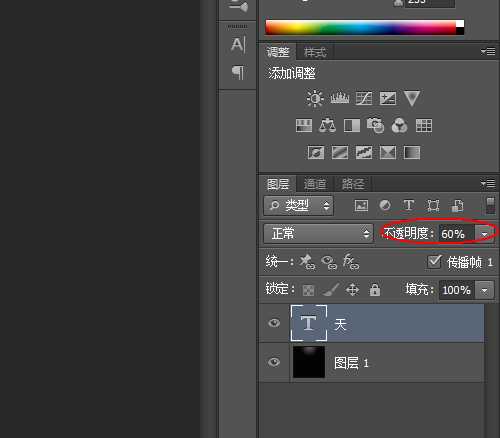Screen dimensions: 500x438
Task: Hide the 天 text layer
Action: tap(274, 323)
